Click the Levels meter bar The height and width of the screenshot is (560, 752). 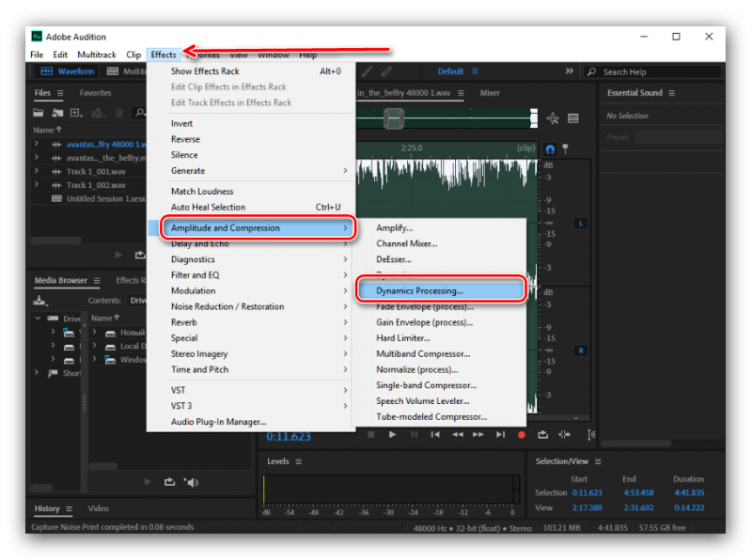[x=390, y=489]
